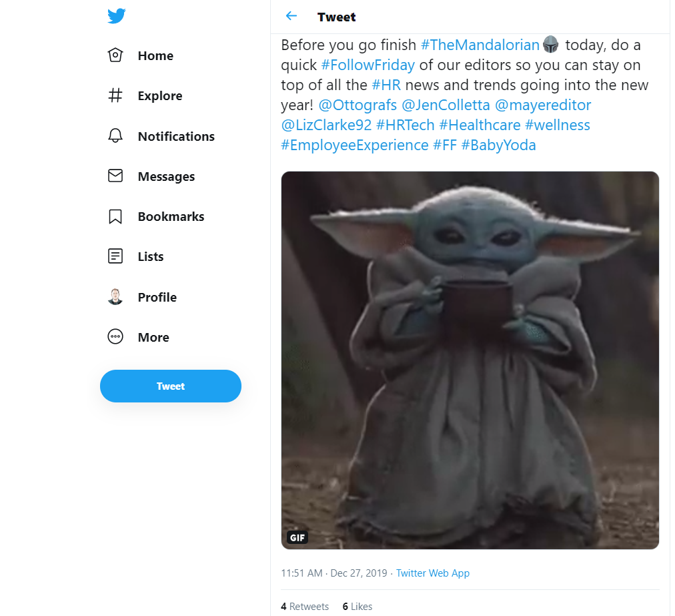Click the Home house icon
The width and height of the screenshot is (675, 616).
coord(115,55)
